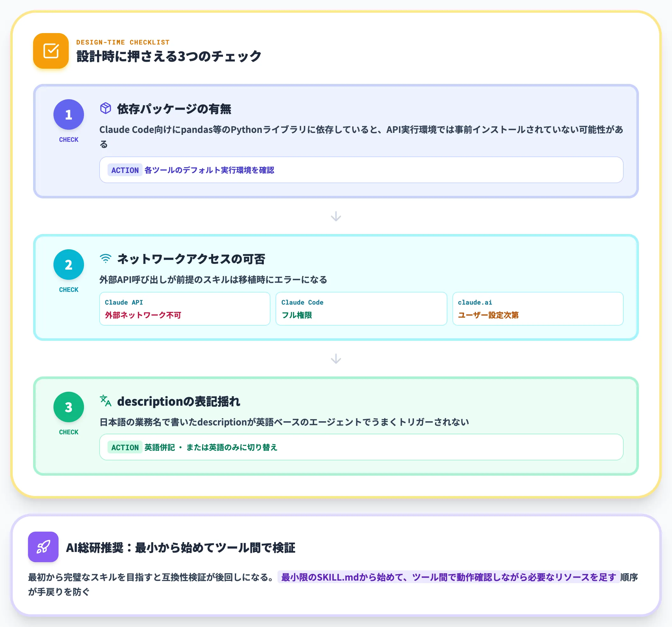This screenshot has width=672, height=627.
Task: Click heading 依存パッケージの有無
Action: tap(174, 109)
